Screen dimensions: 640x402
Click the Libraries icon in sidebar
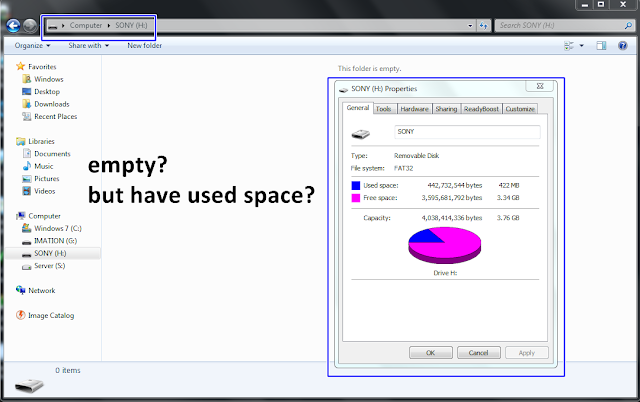20,141
